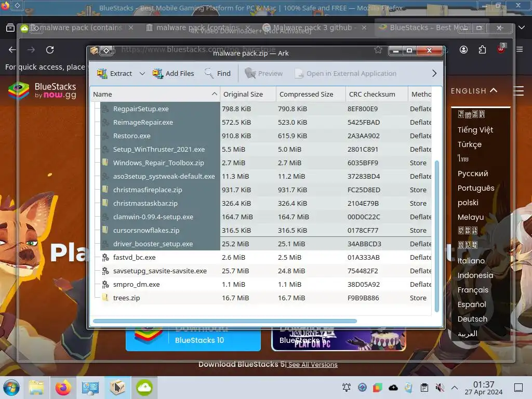Image resolution: width=532 pixels, height=399 pixels.
Task: Switch to second malware pack tab
Action: click(198, 28)
